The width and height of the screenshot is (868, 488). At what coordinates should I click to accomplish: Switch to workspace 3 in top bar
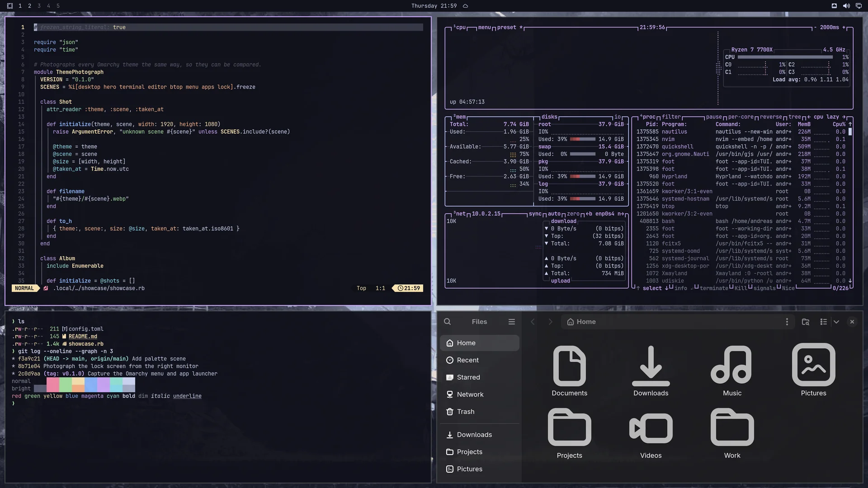[39, 6]
